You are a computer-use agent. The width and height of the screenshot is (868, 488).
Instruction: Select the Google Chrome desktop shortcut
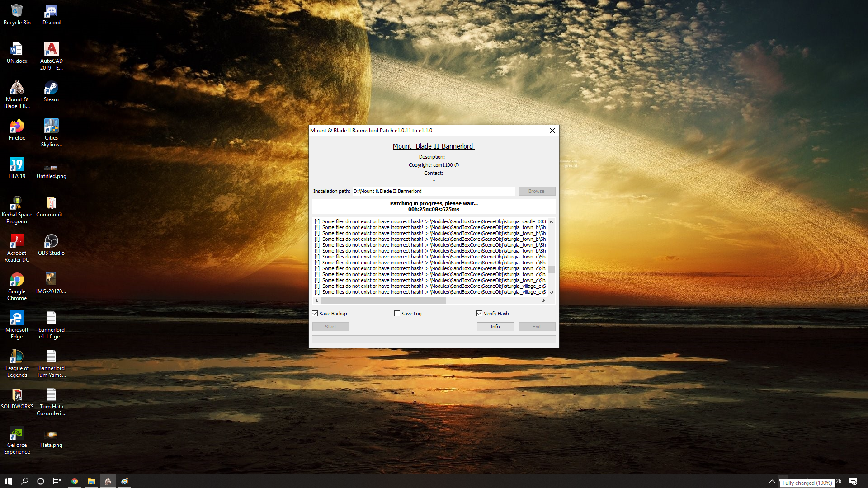17,286
